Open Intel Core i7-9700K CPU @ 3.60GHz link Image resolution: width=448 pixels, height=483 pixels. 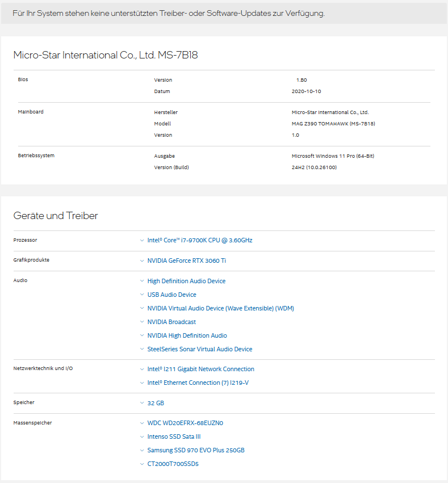(200, 240)
